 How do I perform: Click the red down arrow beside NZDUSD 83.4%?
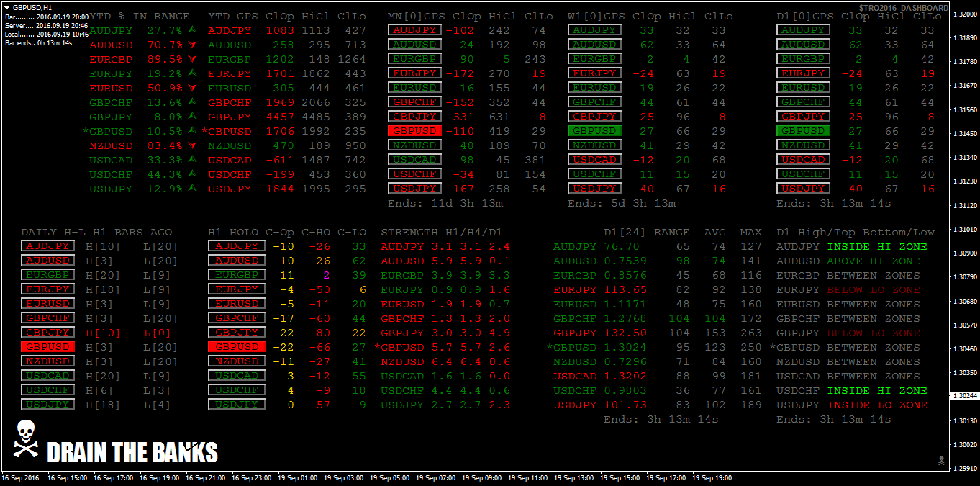point(192,145)
